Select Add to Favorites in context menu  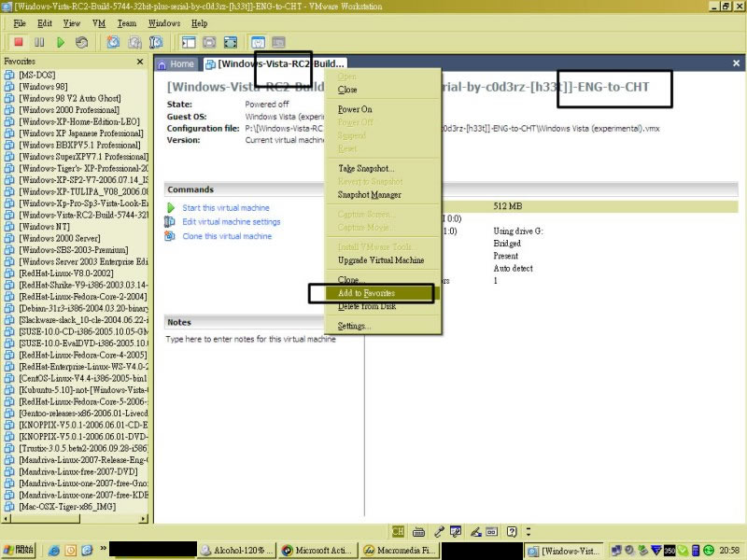click(382, 293)
